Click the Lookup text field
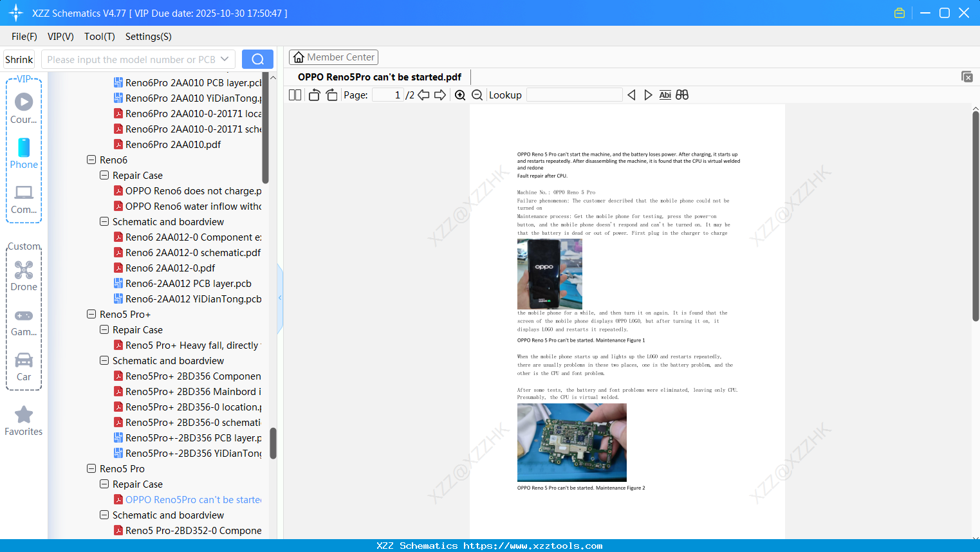The width and height of the screenshot is (980, 552). [575, 95]
